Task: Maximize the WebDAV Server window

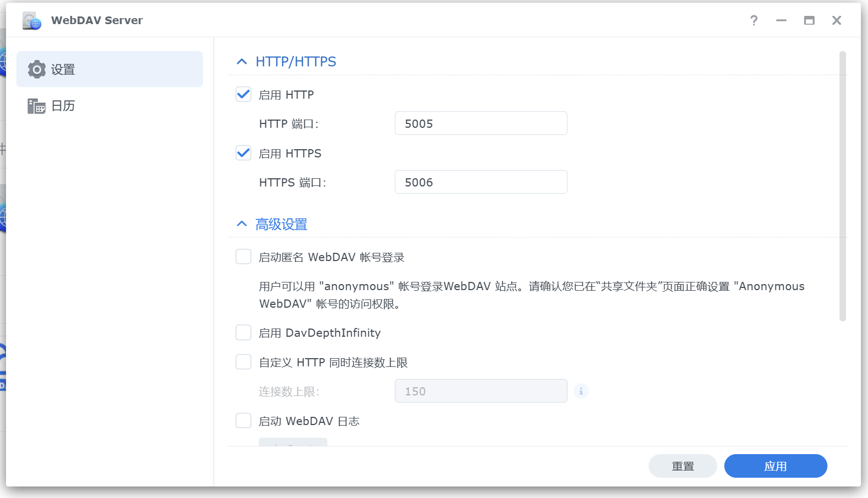Action: 809,21
